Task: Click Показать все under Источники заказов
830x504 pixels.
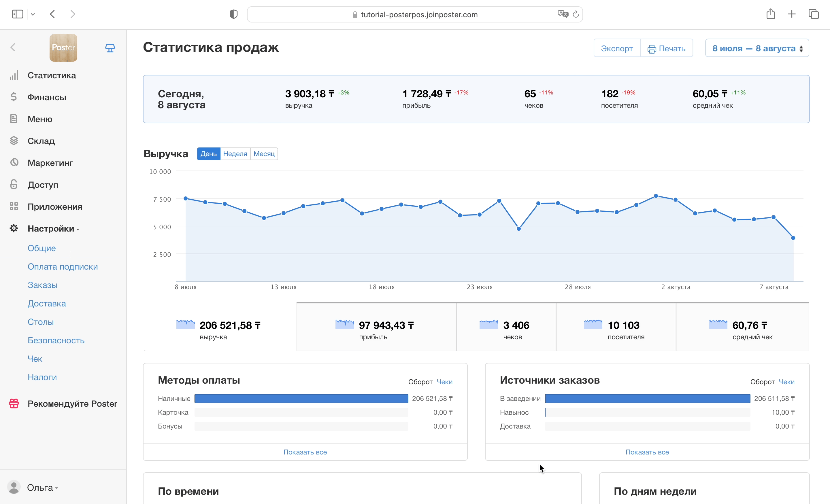Action: click(647, 452)
